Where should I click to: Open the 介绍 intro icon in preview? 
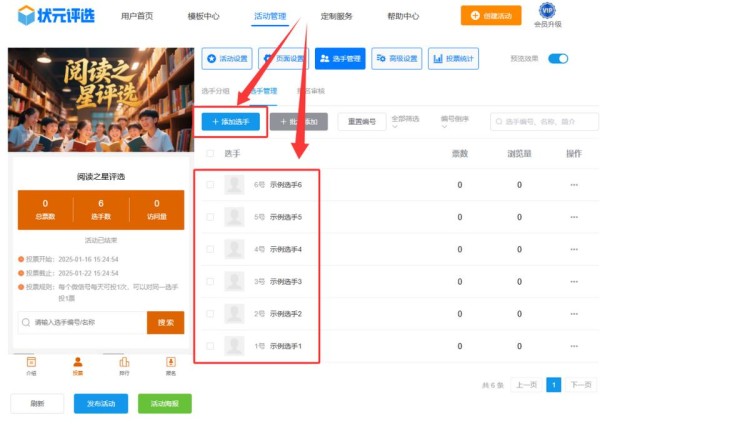[31, 365]
